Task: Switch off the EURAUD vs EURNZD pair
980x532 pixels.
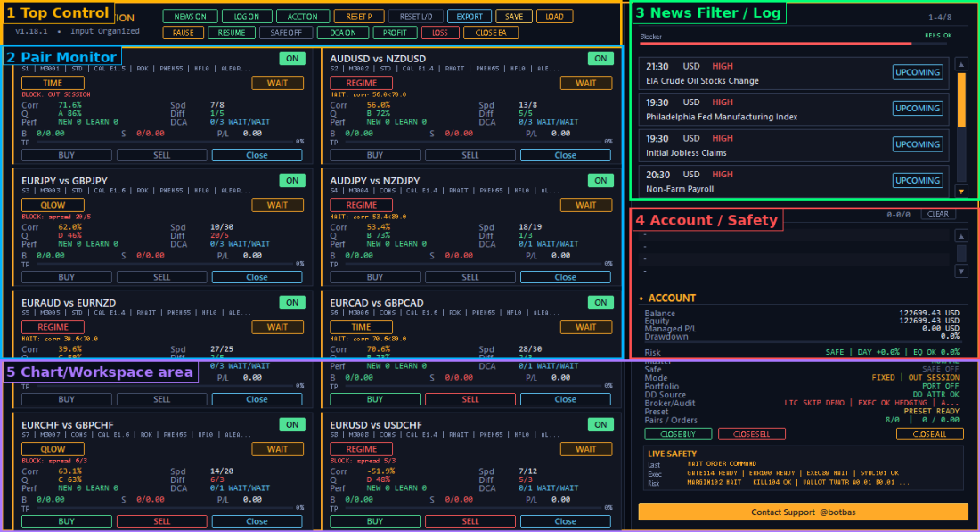Action: 292,303
